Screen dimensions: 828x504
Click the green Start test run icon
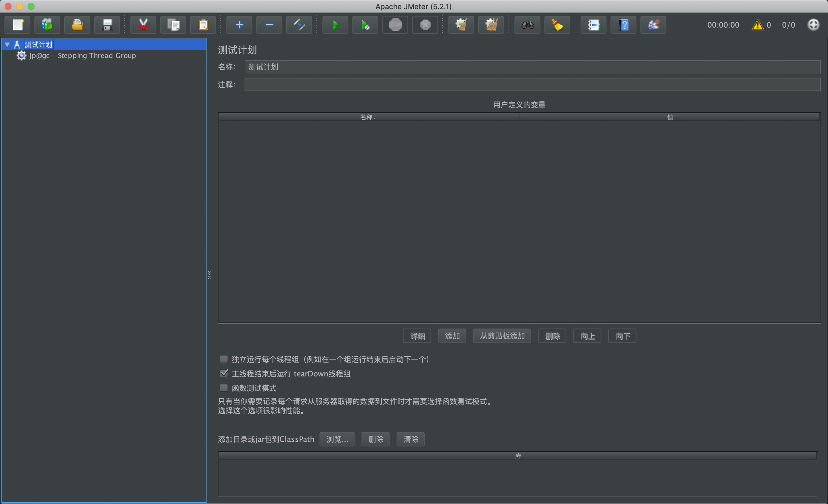(335, 25)
